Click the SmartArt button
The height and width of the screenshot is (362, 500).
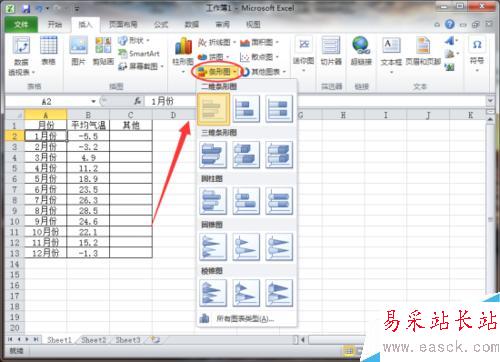pyautogui.click(x=139, y=53)
